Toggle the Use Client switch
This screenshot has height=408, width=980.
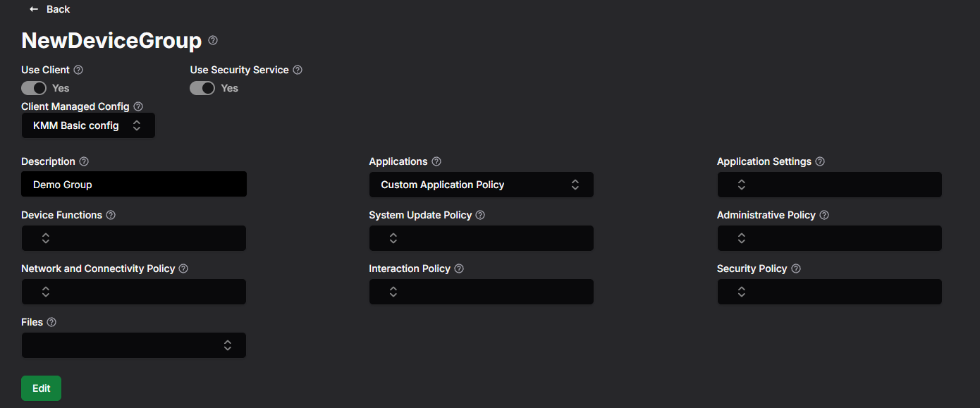(x=34, y=88)
